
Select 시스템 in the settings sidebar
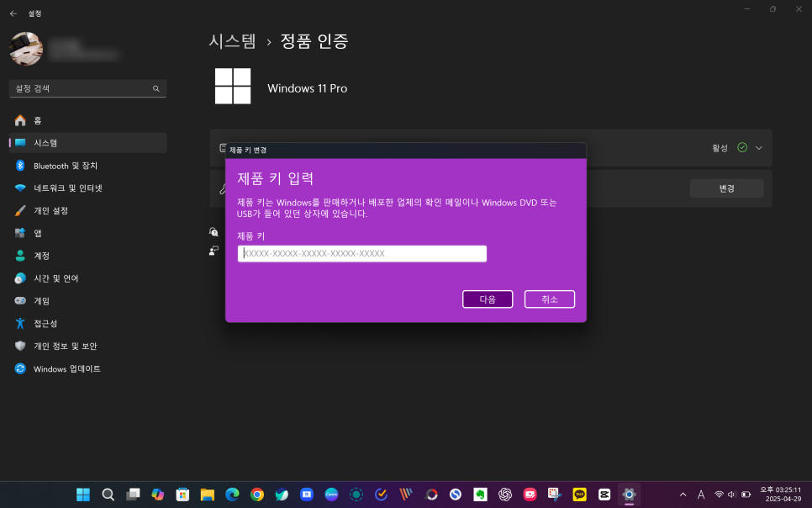[87, 142]
